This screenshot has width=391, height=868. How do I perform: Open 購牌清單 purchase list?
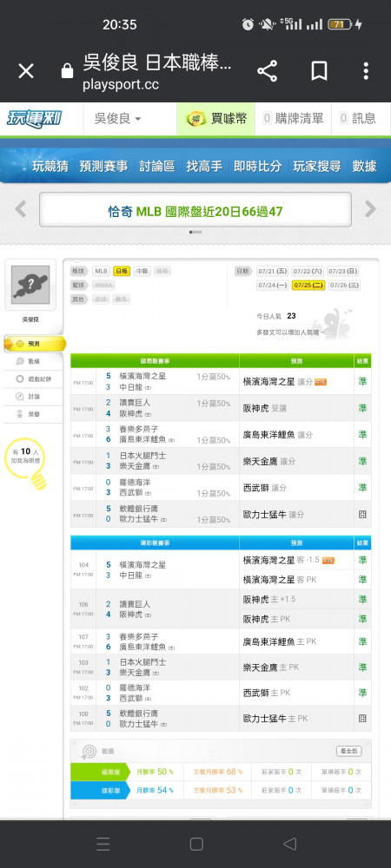[293, 118]
